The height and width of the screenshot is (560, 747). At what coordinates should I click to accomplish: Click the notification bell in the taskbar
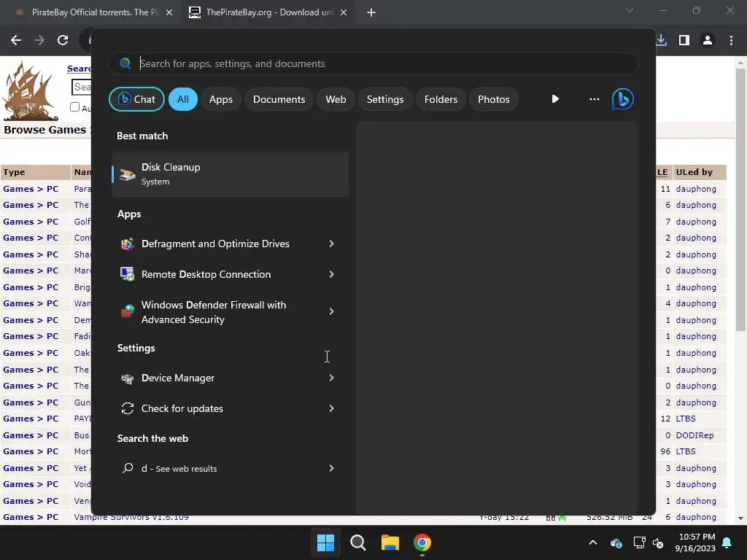[727, 542]
